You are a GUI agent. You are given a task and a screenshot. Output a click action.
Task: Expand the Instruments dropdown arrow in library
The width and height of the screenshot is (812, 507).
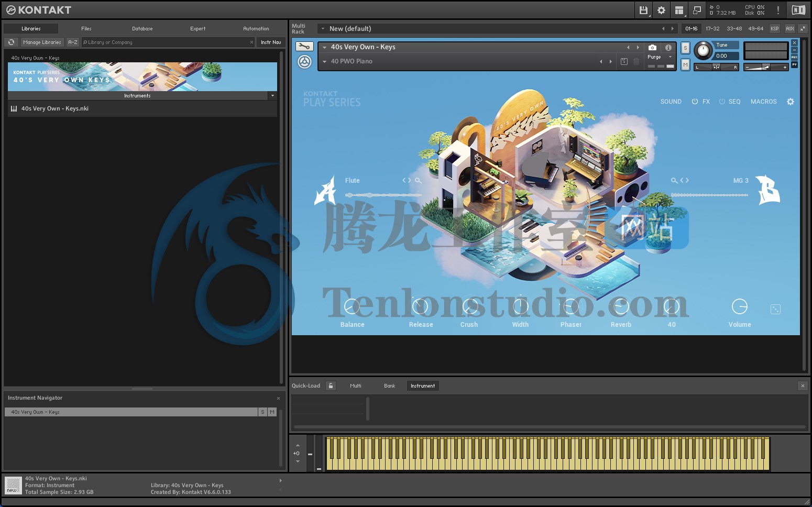coord(272,96)
